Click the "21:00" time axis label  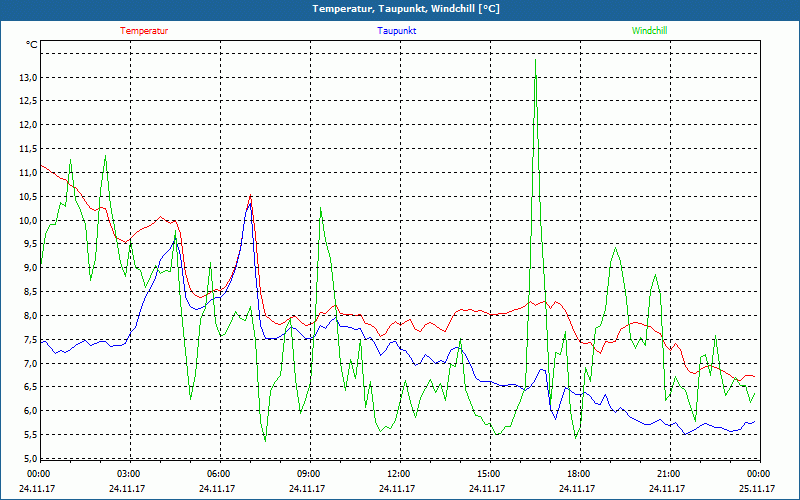pos(667,474)
